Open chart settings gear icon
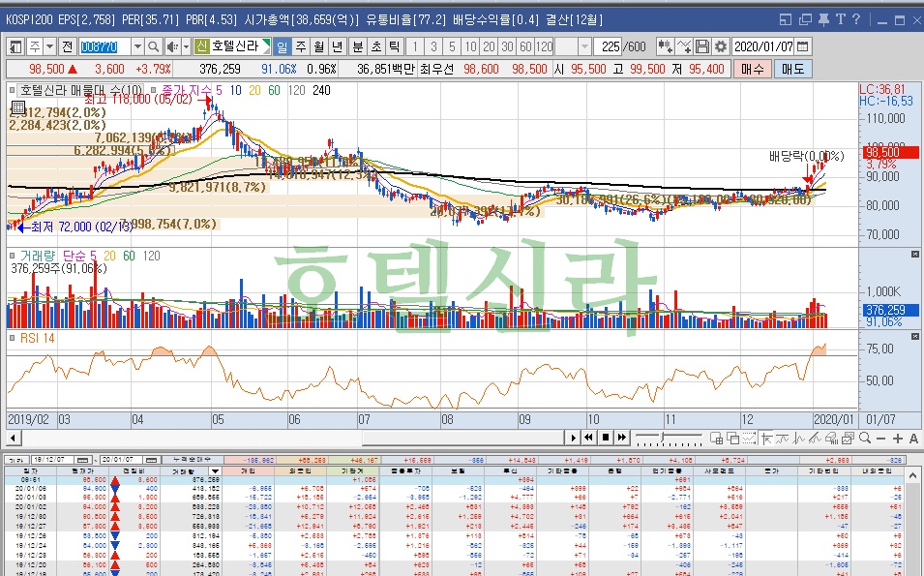 click(x=720, y=46)
